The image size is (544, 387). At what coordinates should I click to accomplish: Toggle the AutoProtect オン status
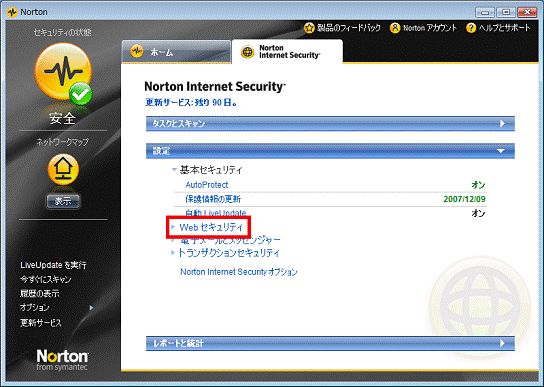point(478,185)
